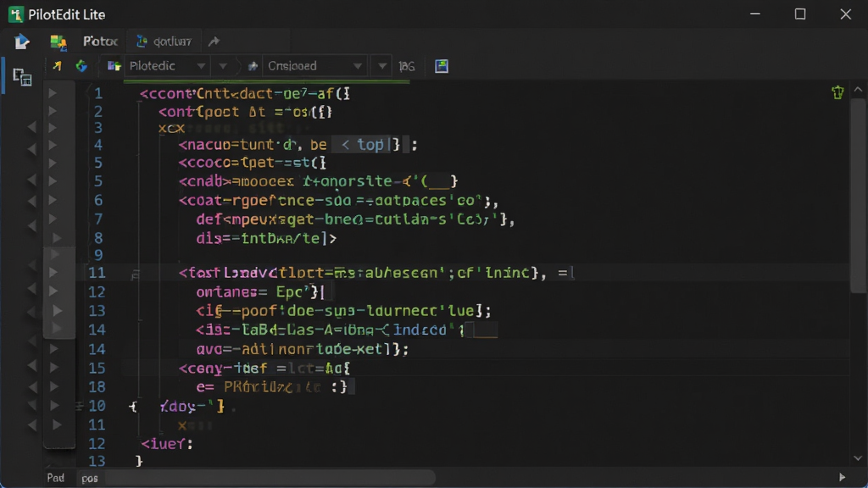Image resolution: width=868 pixels, height=488 pixels.
Task: Click the yellow arrow toolbar icon
Action: click(x=57, y=66)
